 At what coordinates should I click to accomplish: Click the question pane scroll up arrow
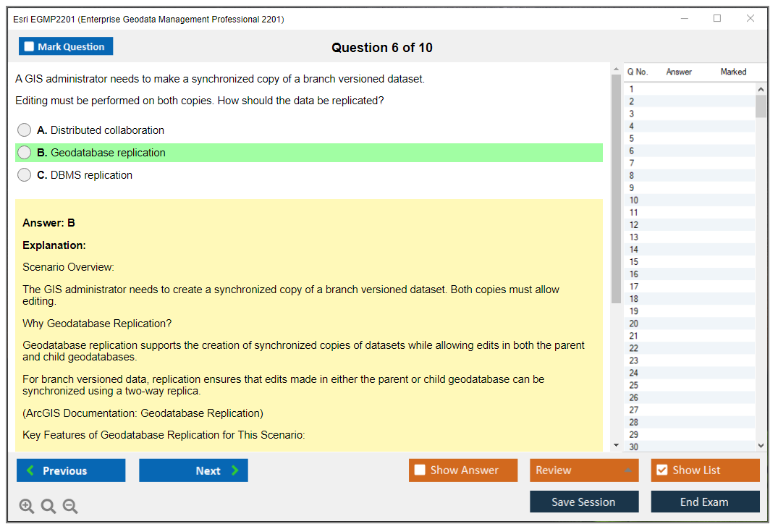pyautogui.click(x=616, y=69)
